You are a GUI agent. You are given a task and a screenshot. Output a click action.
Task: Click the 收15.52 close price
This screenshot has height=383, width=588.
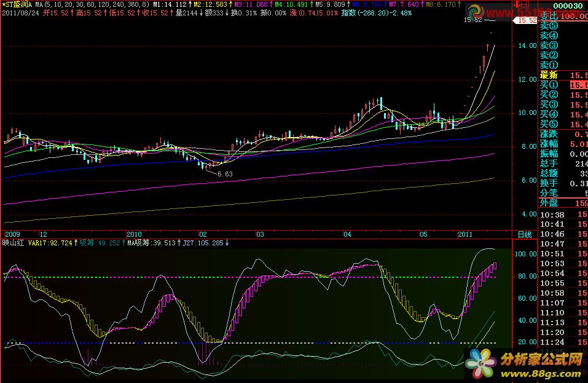pos(155,13)
